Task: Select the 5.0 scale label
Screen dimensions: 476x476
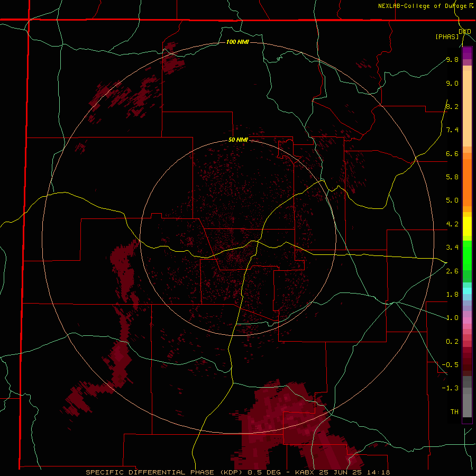Action: [452, 200]
